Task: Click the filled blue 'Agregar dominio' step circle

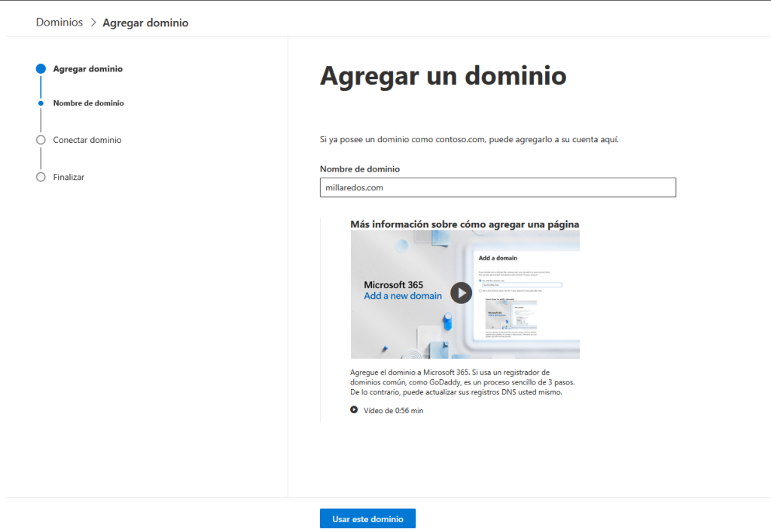Action: click(x=41, y=68)
